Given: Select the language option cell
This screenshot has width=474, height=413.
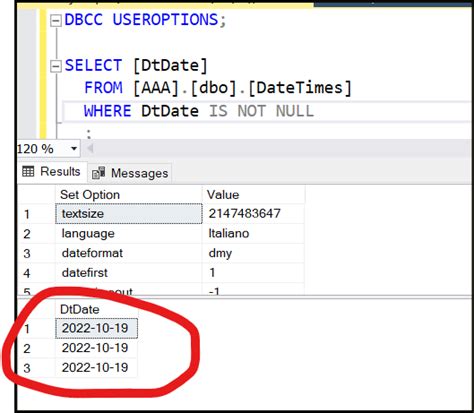Looking at the screenshot, I should (x=129, y=234).
